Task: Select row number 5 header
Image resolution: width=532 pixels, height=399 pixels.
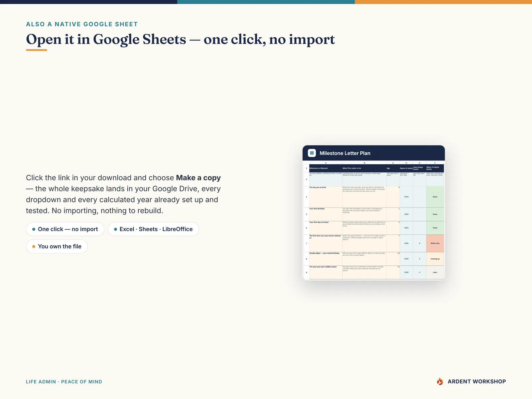Action: coord(307,214)
